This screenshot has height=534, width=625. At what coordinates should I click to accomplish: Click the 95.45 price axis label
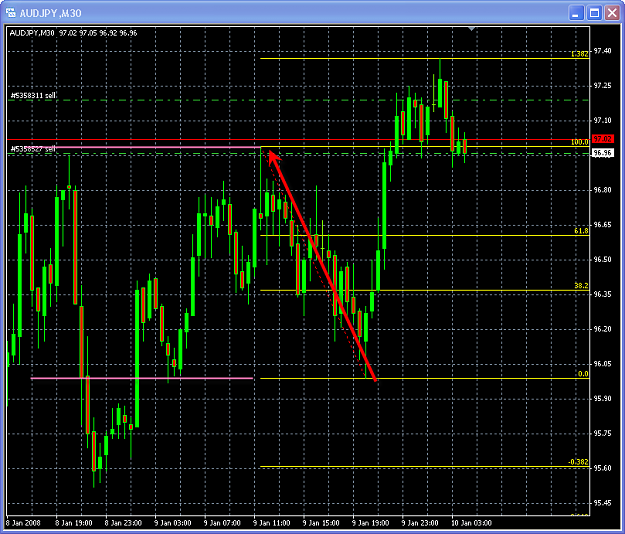602,503
